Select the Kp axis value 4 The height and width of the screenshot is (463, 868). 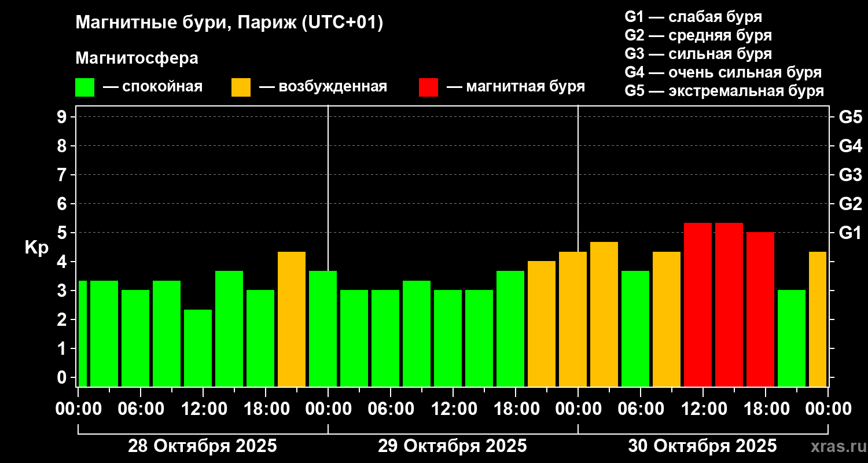[63, 262]
